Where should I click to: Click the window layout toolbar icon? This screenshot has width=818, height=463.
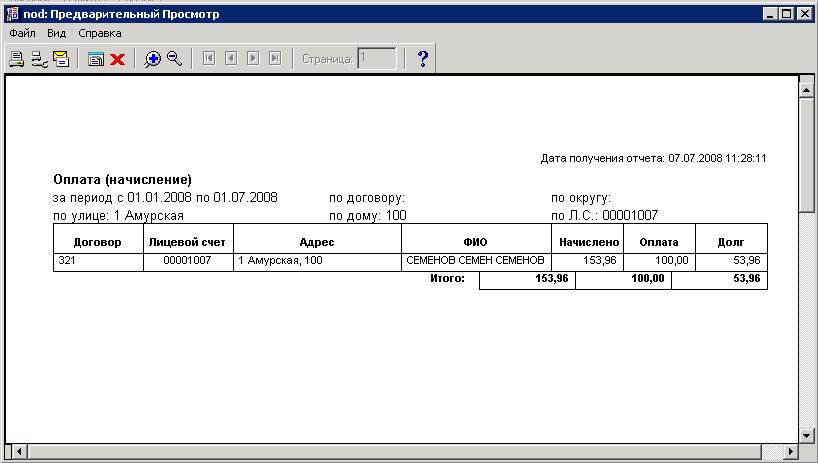coord(96,59)
